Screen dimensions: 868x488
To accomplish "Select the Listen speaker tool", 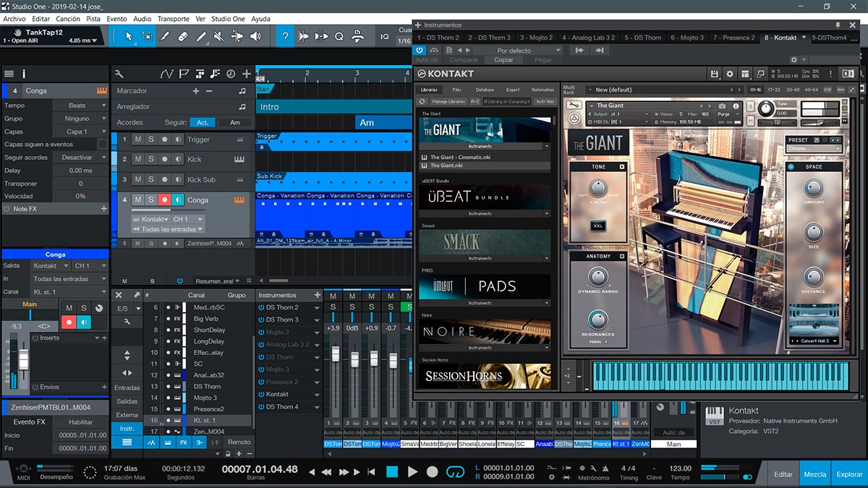I will click(x=255, y=36).
